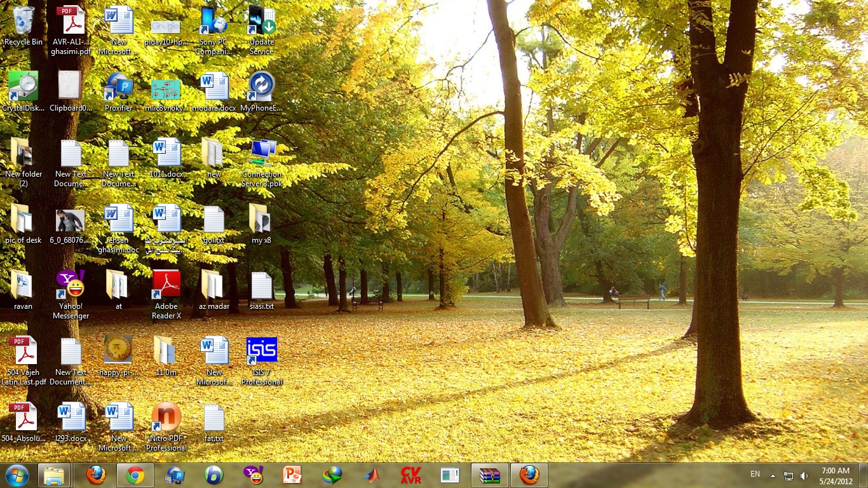Open ehsan ghasimi.doc document
The image size is (868, 488).
[x=119, y=229]
